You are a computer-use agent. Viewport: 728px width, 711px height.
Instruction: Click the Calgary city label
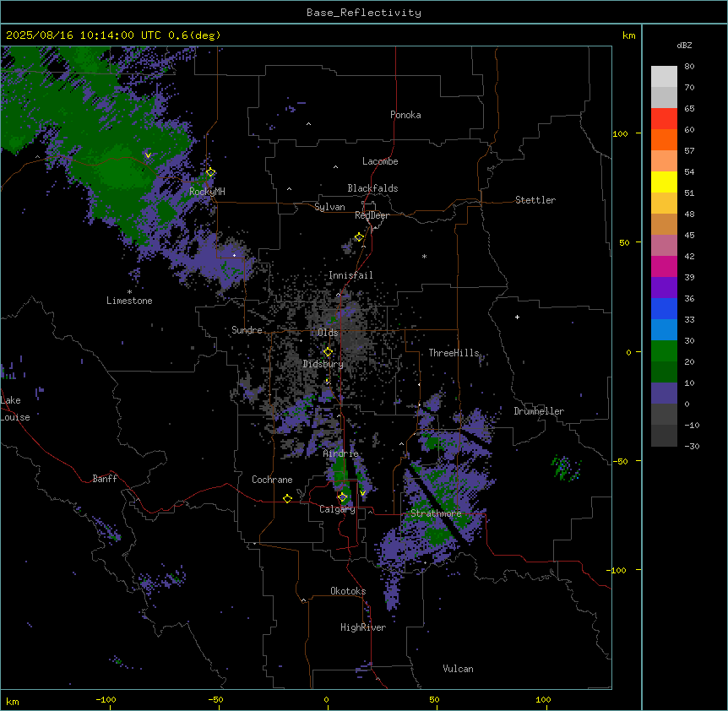337,509
